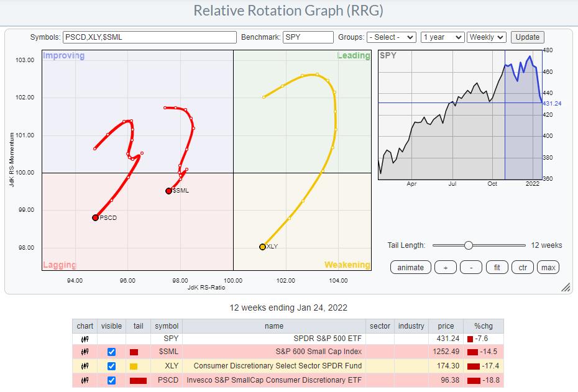Sort table by %chg column header
The height and width of the screenshot is (392, 578).
(x=483, y=326)
